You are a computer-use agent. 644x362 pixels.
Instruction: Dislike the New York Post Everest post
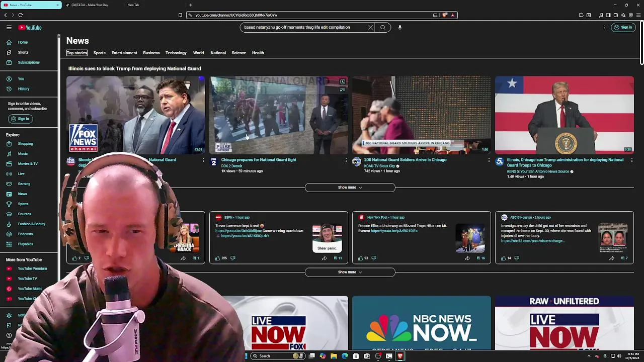[x=374, y=258]
